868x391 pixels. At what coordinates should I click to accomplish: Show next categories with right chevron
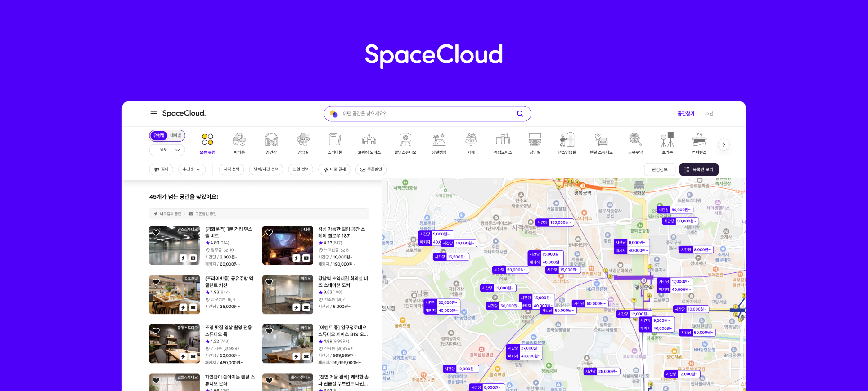[724, 145]
